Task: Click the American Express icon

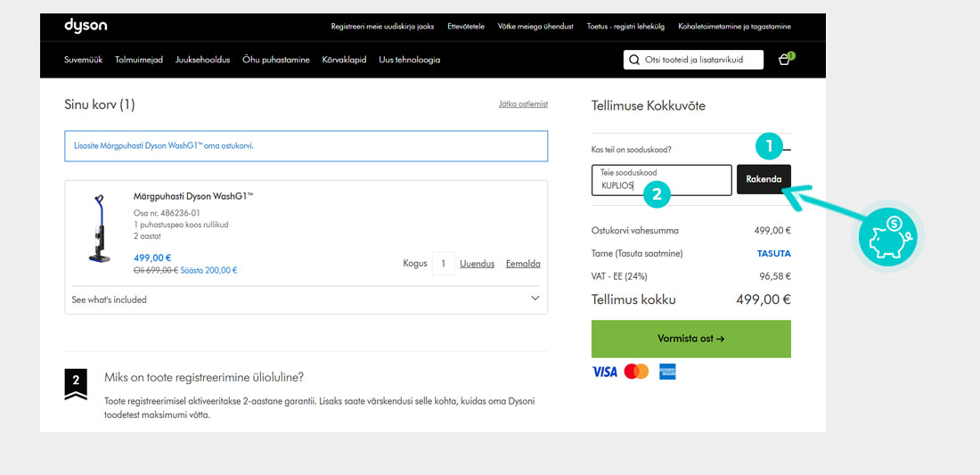Action: point(667,372)
